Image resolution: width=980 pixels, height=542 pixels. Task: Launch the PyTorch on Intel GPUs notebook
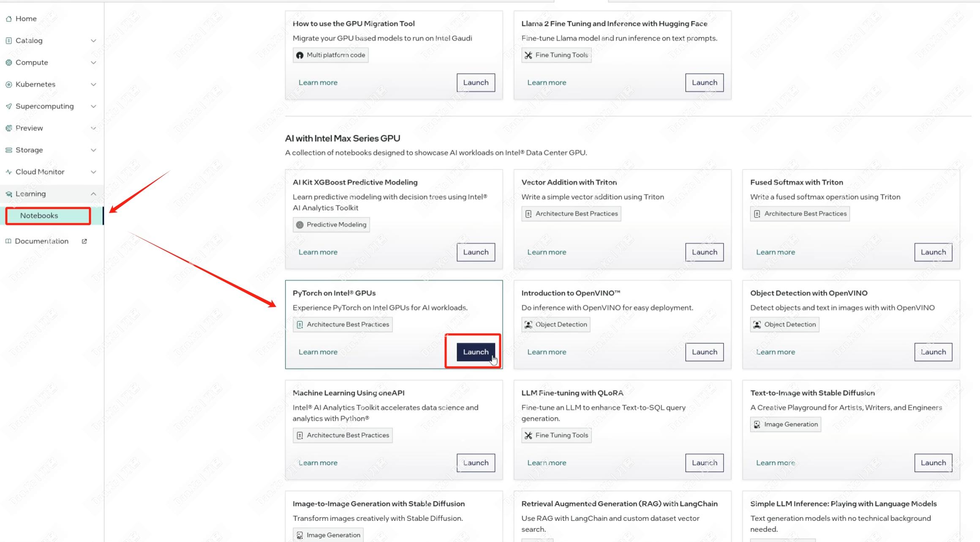pyautogui.click(x=476, y=352)
